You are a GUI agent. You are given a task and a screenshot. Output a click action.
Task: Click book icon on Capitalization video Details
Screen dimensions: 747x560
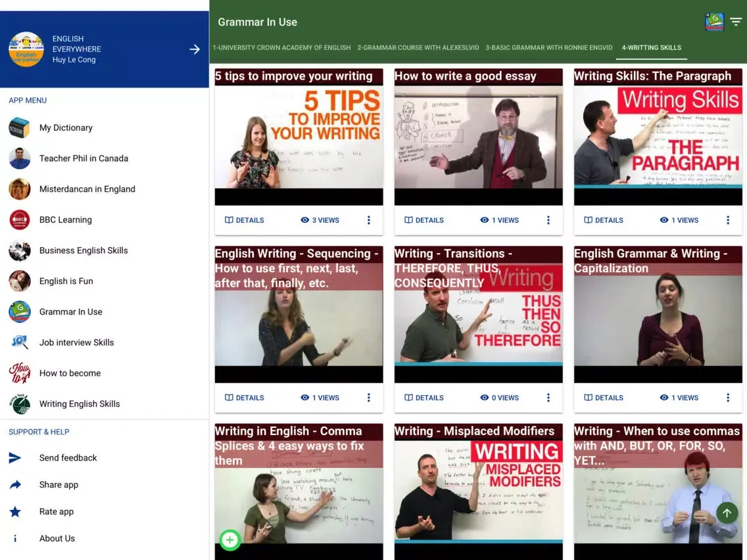click(x=589, y=398)
